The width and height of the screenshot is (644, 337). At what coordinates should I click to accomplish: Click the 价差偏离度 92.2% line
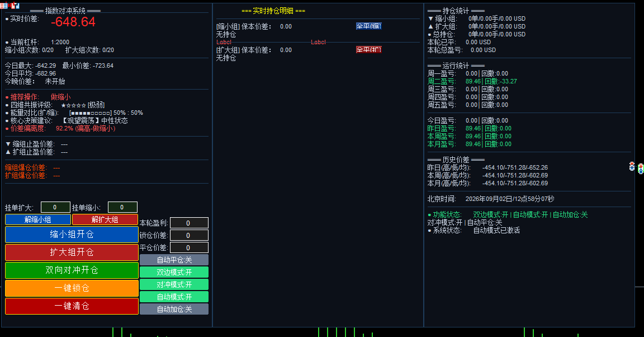[x=60, y=128]
